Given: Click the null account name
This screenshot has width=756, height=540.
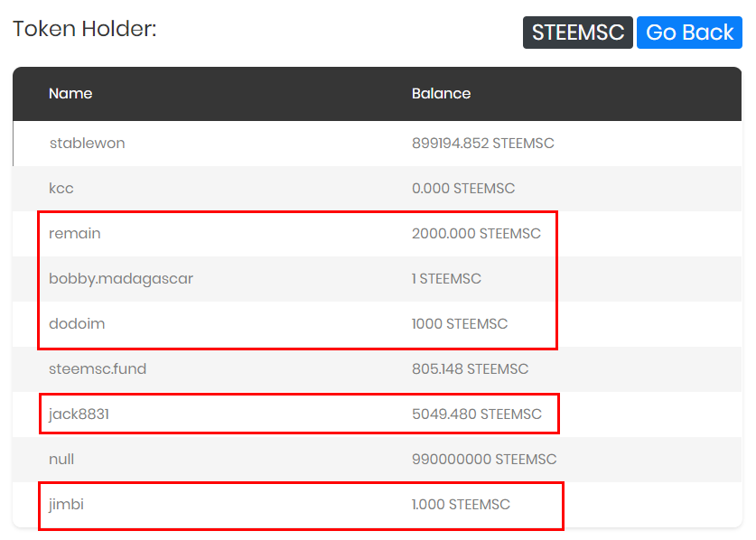Looking at the screenshot, I should coord(61,459).
